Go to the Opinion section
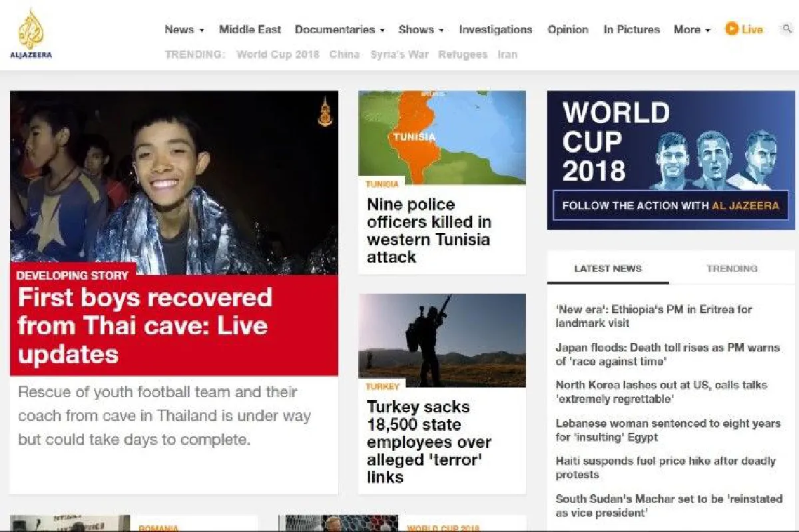Image resolution: width=799 pixels, height=532 pixels. 568,29
